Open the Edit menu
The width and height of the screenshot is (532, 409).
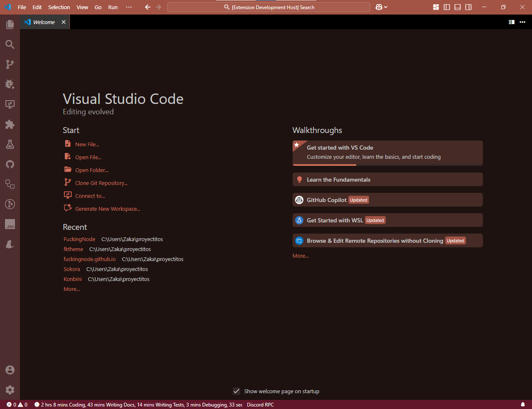click(x=37, y=7)
